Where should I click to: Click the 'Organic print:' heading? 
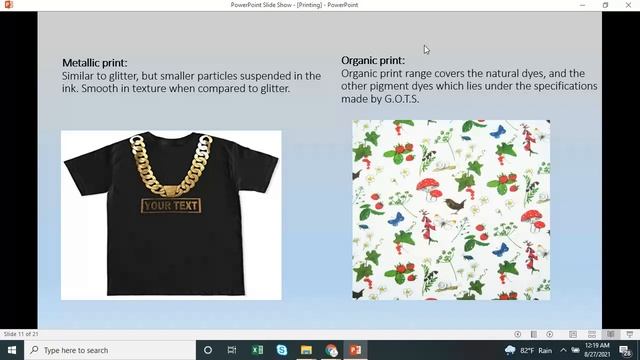click(373, 60)
